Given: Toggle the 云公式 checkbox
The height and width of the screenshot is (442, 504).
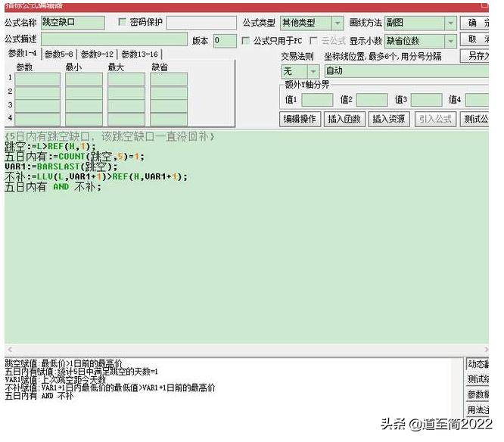Looking at the screenshot, I should click(x=313, y=41).
